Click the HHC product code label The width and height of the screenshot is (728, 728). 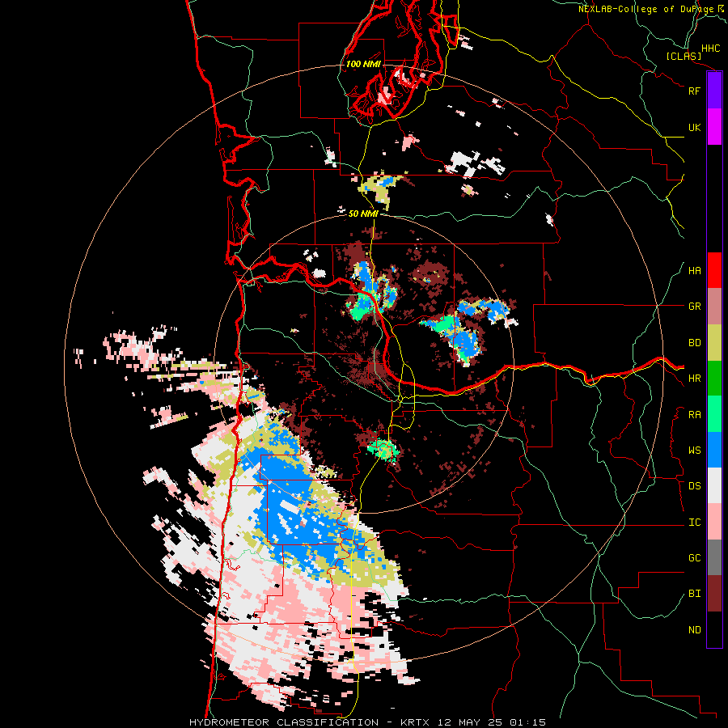pos(710,49)
